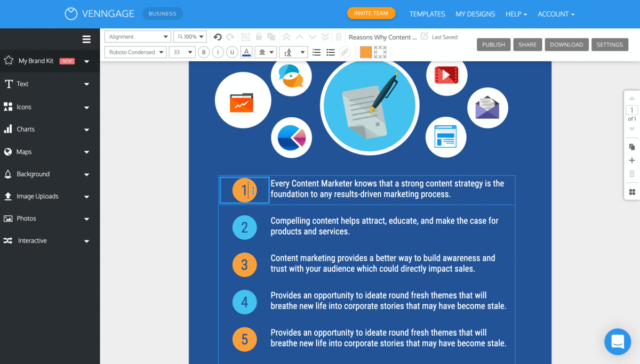640x364 pixels.
Task: Click the orange fill color swatch
Action: (366, 52)
